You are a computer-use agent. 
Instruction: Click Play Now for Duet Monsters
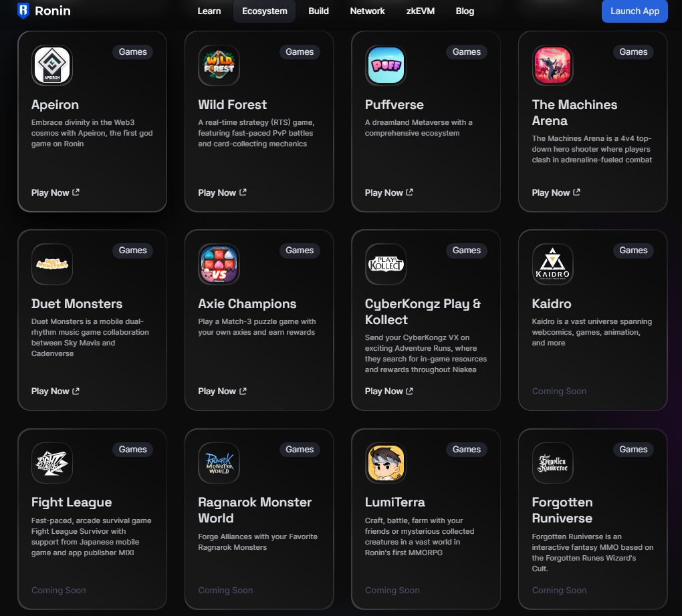55,392
